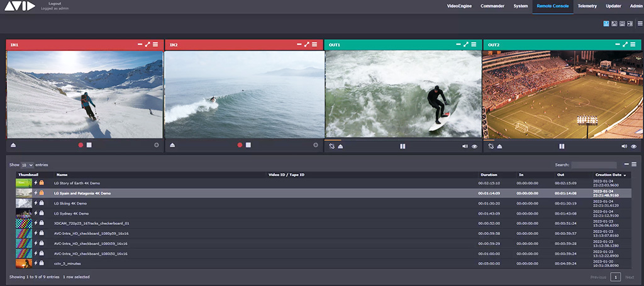Toggle preview eye on OUT2
The image size is (644, 286).
634,147
